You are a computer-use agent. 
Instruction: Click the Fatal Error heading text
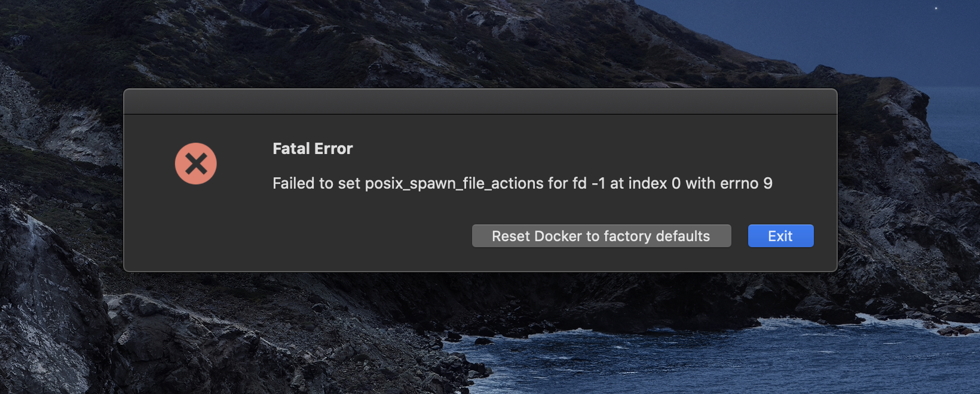pyautogui.click(x=313, y=149)
